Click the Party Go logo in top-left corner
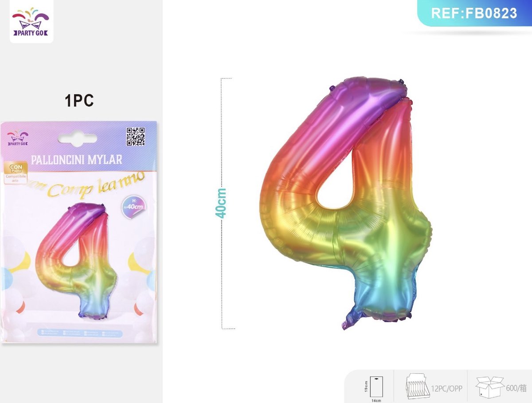 [x=31, y=22]
